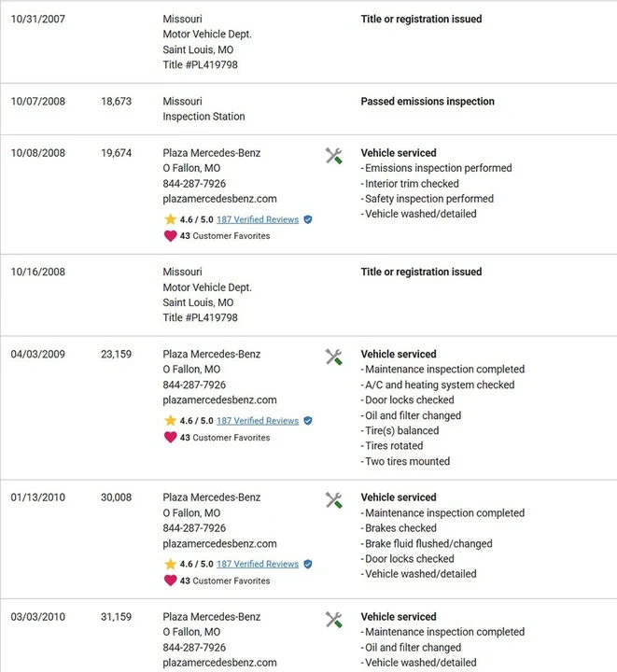
Task: Open 187 Verified Reviews link for 04/03/2009
Action: point(258,420)
